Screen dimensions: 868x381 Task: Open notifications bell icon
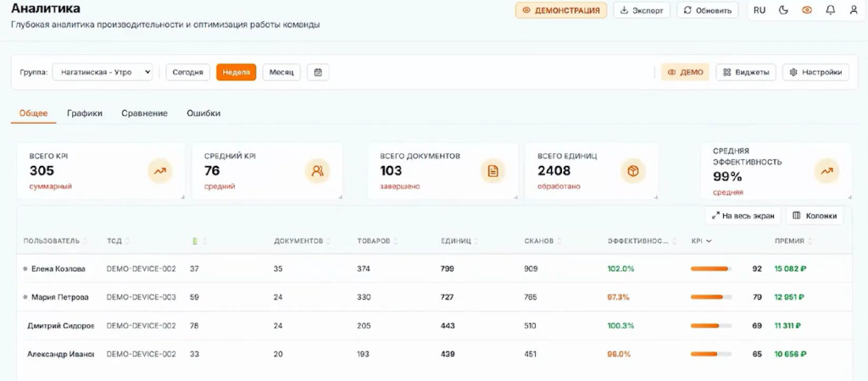click(831, 10)
